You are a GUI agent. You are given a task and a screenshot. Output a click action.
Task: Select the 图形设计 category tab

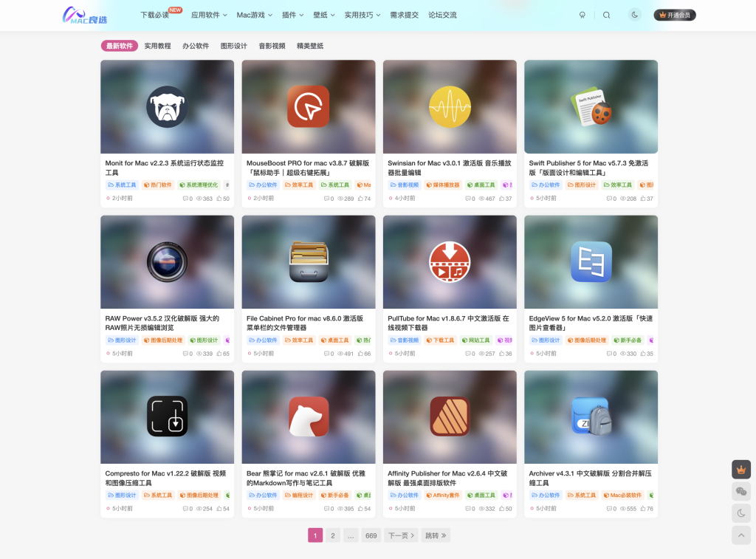pos(233,46)
